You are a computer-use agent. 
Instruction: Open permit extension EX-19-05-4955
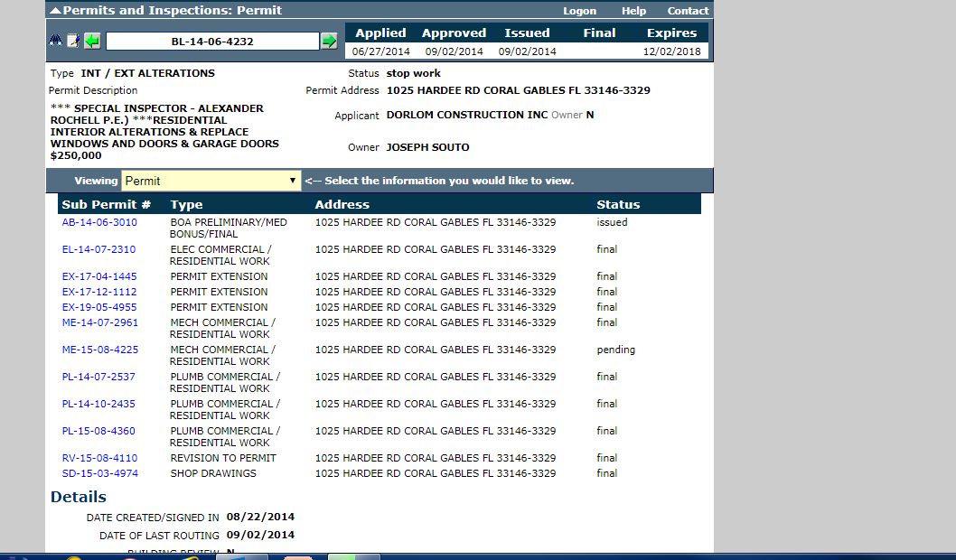click(x=99, y=307)
